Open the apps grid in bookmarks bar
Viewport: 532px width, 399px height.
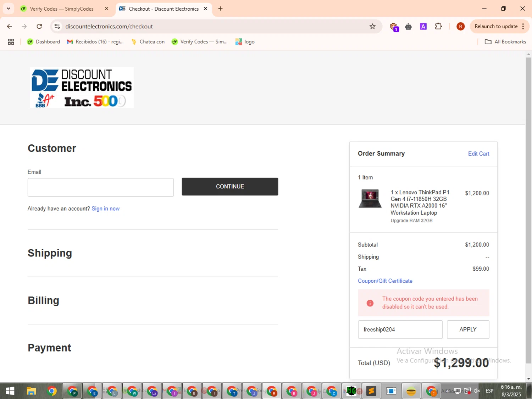pyautogui.click(x=11, y=41)
